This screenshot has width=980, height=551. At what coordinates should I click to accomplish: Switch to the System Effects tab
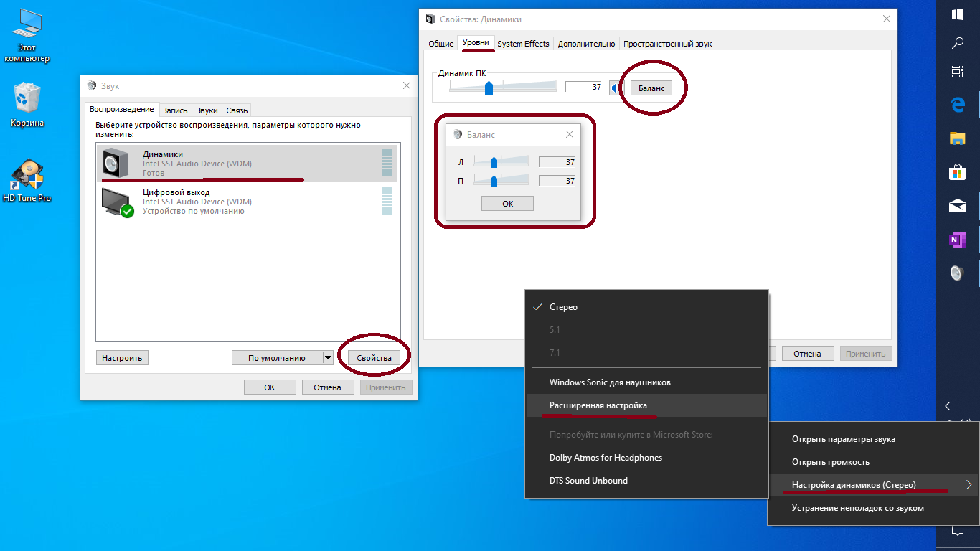pyautogui.click(x=523, y=43)
